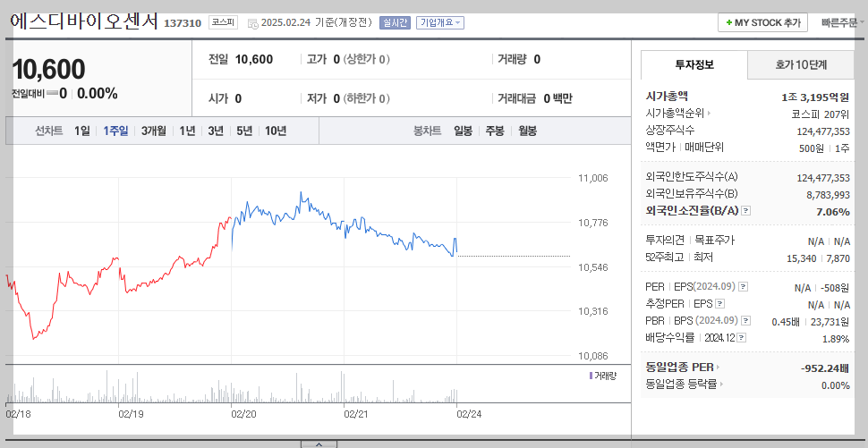The width and height of the screenshot is (868, 448).
Task: Select the 3개월 line chart period
Action: coord(153,131)
